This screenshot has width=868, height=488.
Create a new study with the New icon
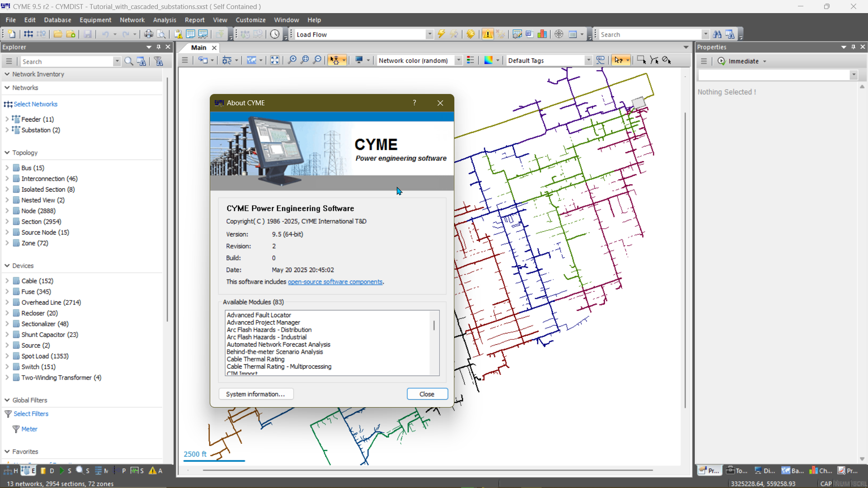click(x=12, y=34)
